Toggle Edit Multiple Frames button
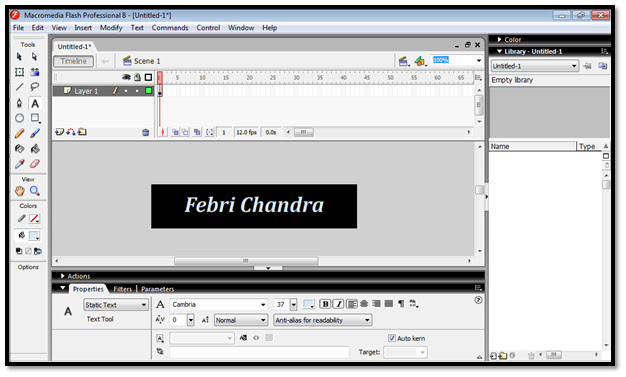 197,132
